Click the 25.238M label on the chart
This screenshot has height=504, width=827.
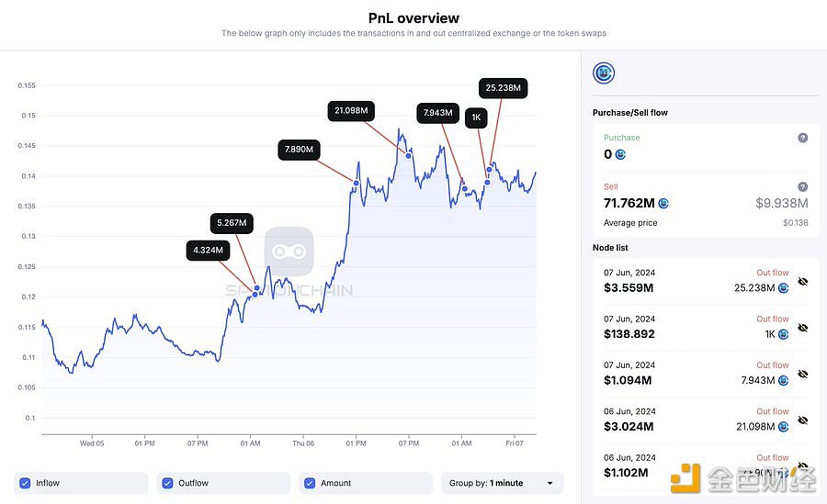504,88
